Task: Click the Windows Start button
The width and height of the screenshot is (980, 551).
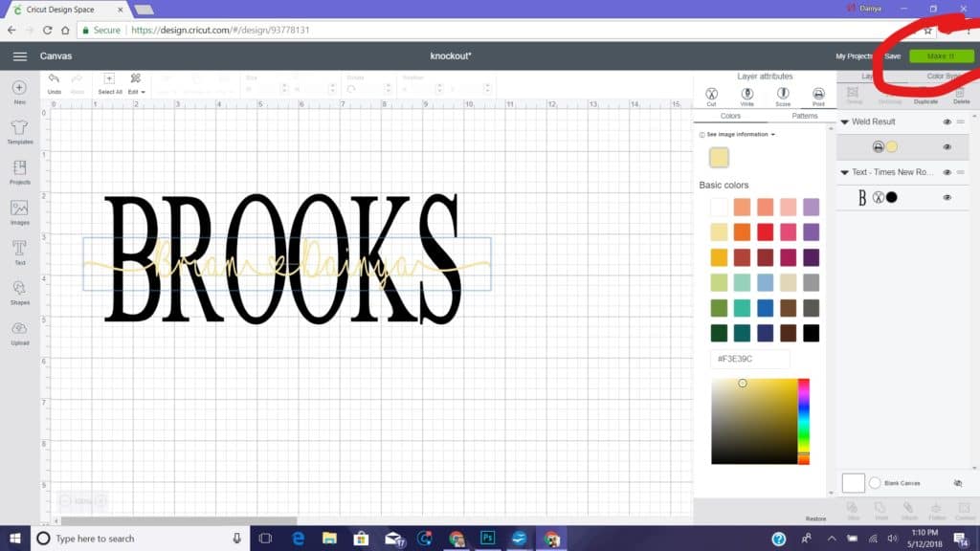Action: tap(15, 539)
